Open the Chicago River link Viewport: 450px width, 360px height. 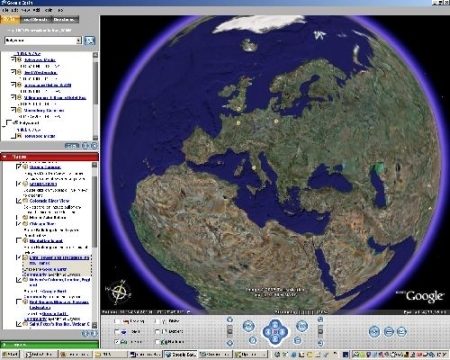[x=42, y=224]
